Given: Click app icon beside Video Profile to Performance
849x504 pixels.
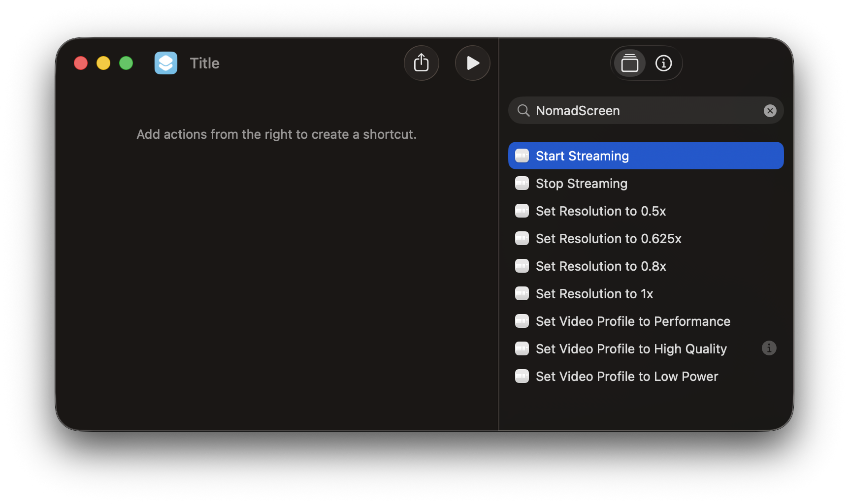Looking at the screenshot, I should point(522,321).
